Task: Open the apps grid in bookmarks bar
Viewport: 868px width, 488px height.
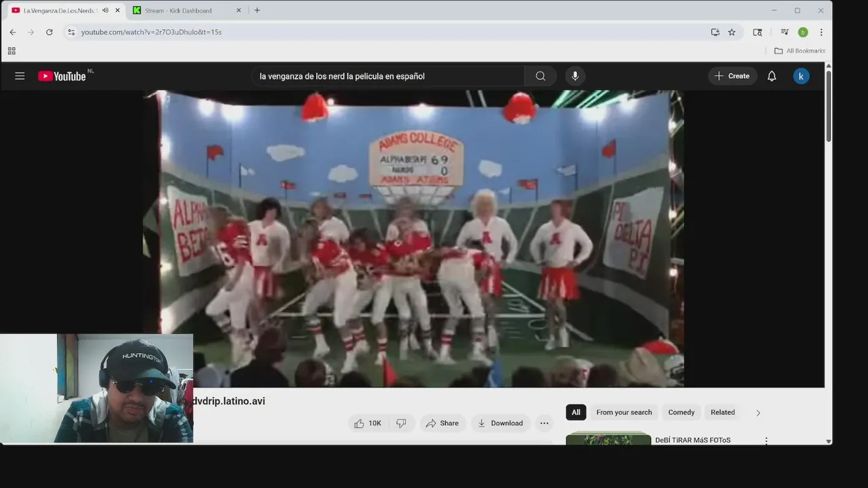Action: [x=12, y=51]
